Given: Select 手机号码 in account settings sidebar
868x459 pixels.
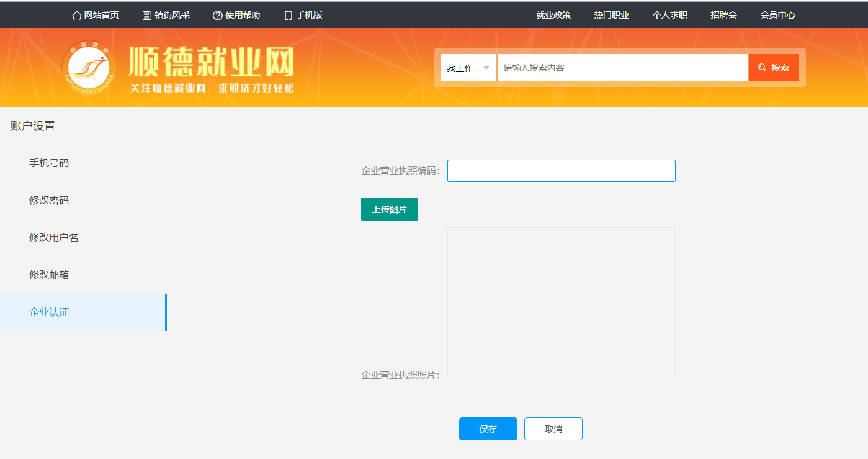Looking at the screenshot, I should (49, 163).
